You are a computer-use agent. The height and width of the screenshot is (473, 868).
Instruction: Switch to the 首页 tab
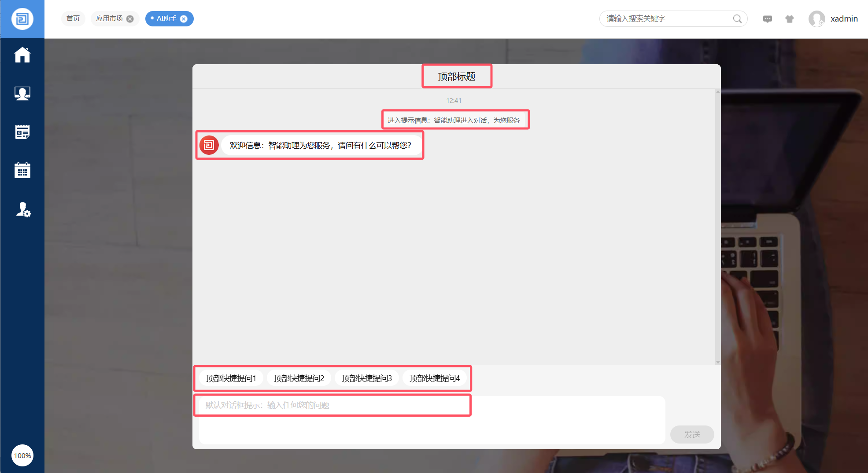[73, 18]
